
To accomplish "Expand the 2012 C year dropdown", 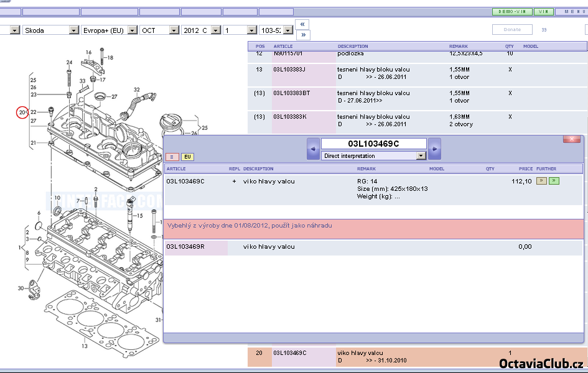I will coord(216,30).
